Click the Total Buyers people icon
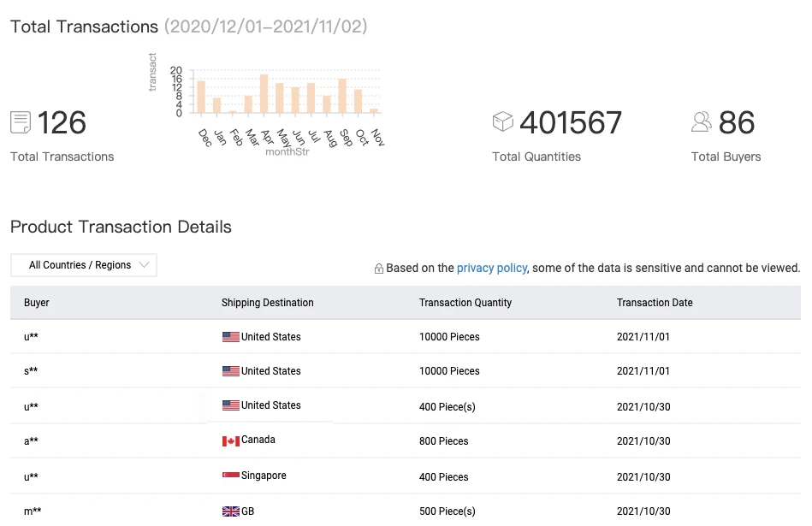Screen dimensions: 812x526 pyautogui.click(x=702, y=122)
